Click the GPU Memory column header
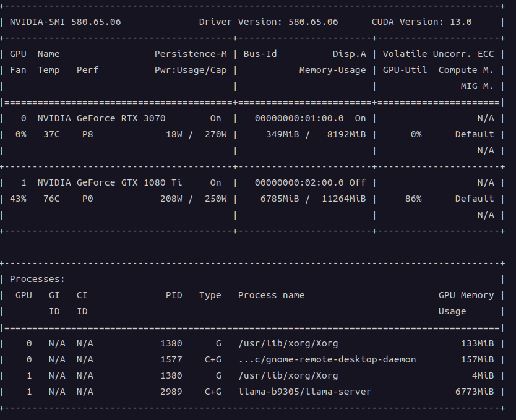Screen dimensions: 516x420 click(x=466, y=295)
